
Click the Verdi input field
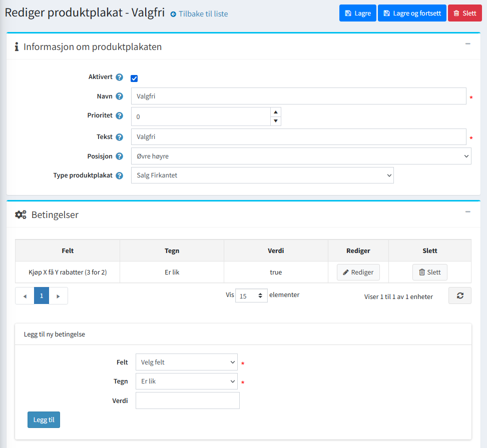[187, 400]
